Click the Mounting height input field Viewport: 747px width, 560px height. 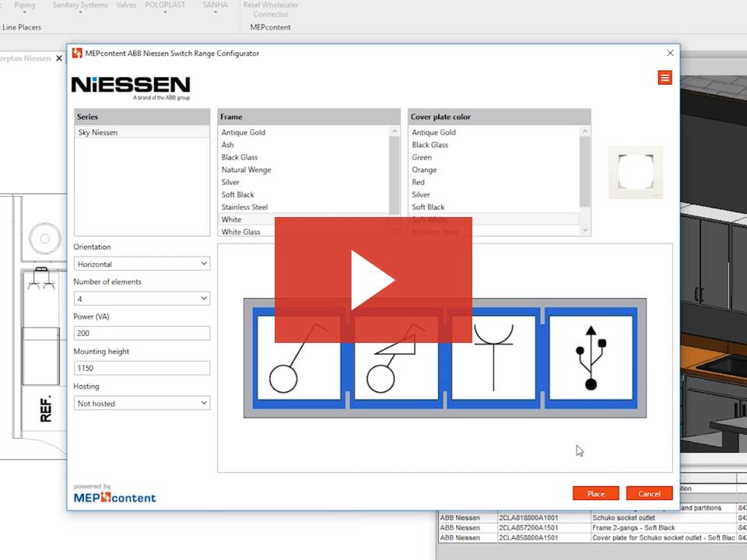tap(142, 368)
